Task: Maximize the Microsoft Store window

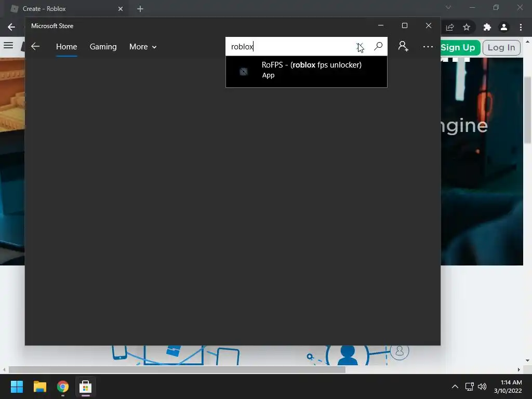Action: point(404,25)
